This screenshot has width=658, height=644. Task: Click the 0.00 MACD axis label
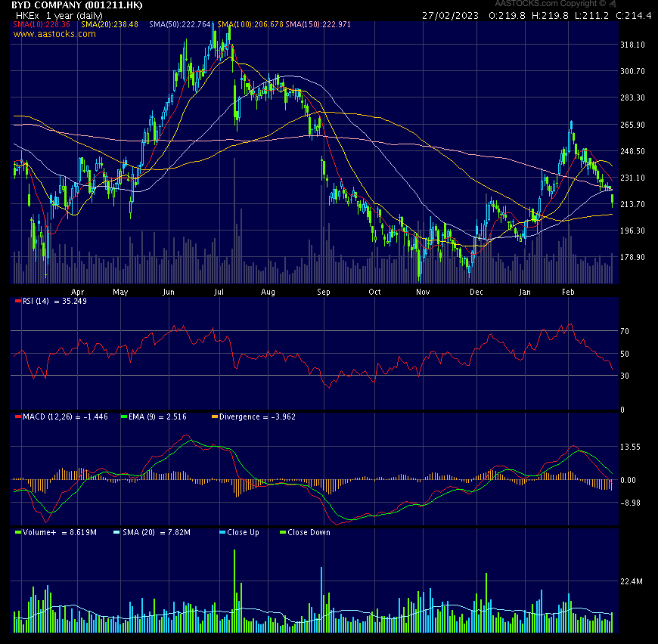(629, 481)
